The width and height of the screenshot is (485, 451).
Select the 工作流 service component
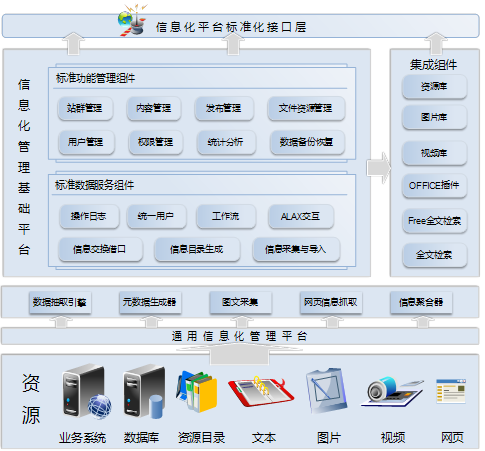[226, 216]
